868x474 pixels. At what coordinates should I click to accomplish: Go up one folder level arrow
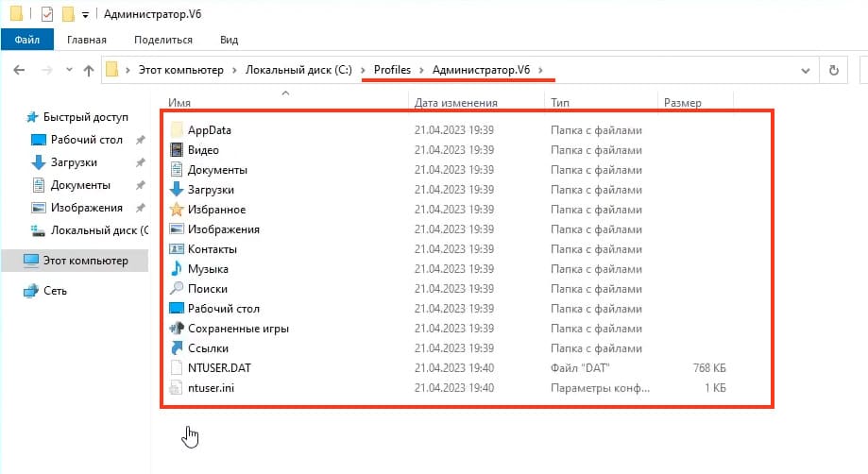click(89, 70)
